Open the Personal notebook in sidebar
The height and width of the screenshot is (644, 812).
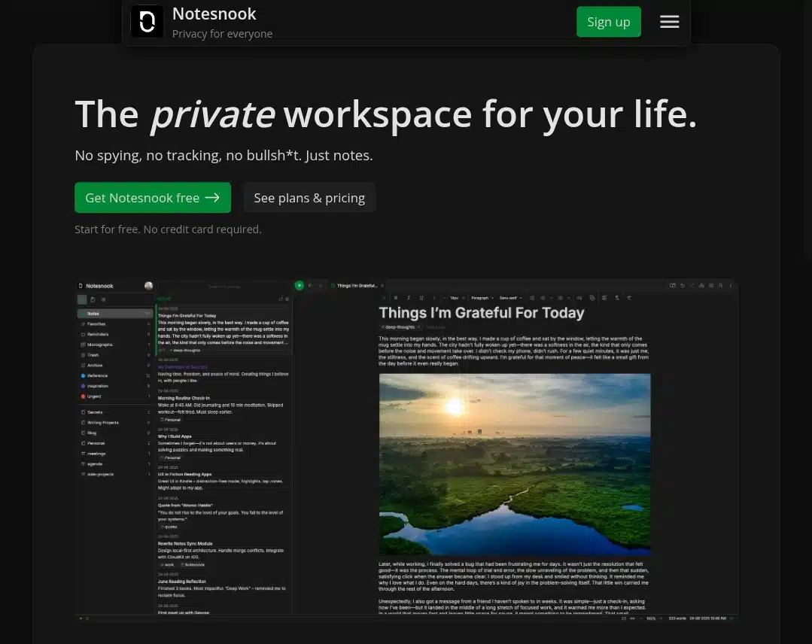pos(115,443)
